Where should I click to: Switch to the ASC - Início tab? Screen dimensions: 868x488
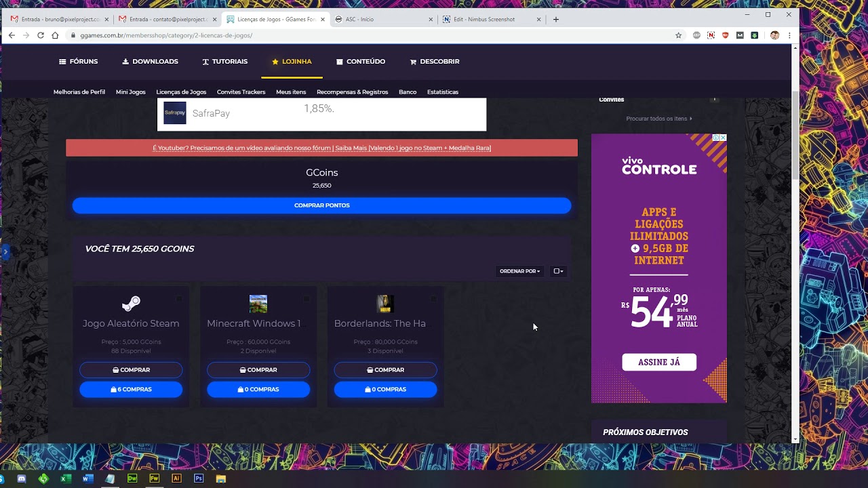click(x=383, y=20)
